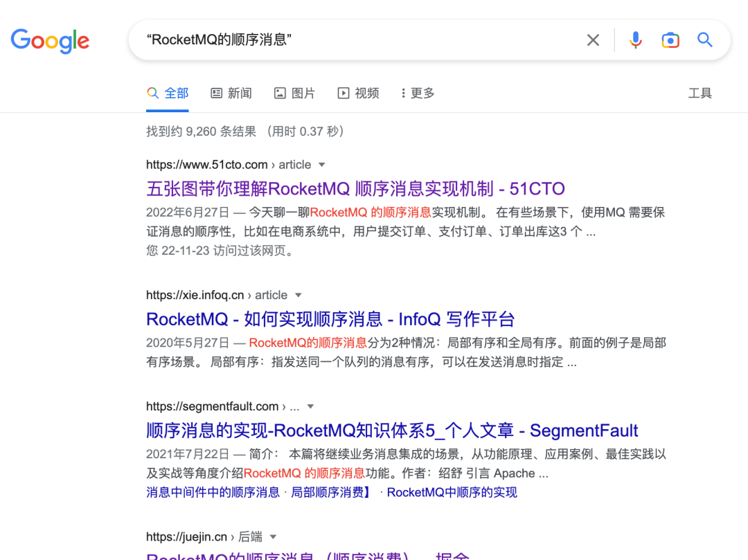Open 工具 search tools
Screen dimensions: 748x560
(x=700, y=93)
